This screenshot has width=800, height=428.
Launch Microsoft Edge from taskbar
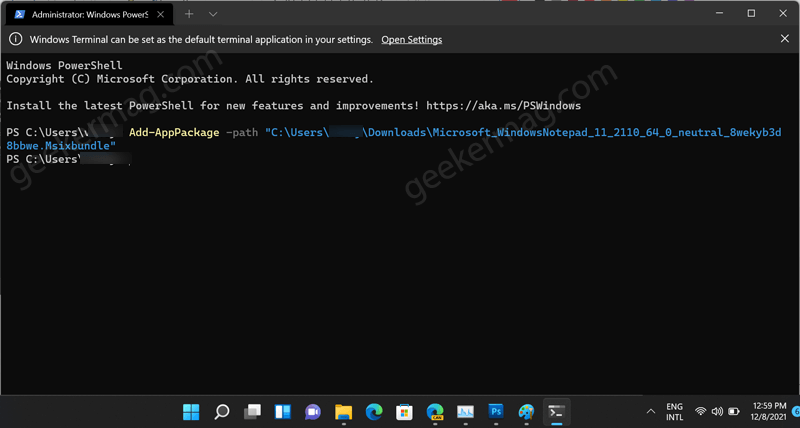374,412
